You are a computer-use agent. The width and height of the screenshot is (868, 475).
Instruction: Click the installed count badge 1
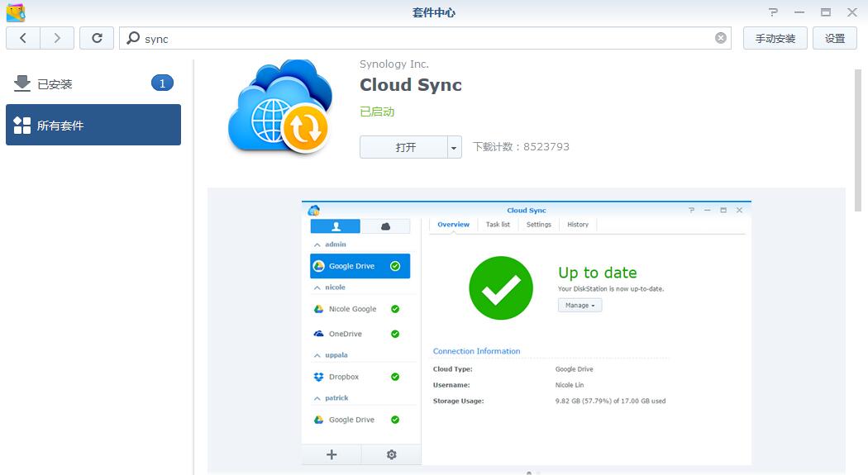[162, 83]
